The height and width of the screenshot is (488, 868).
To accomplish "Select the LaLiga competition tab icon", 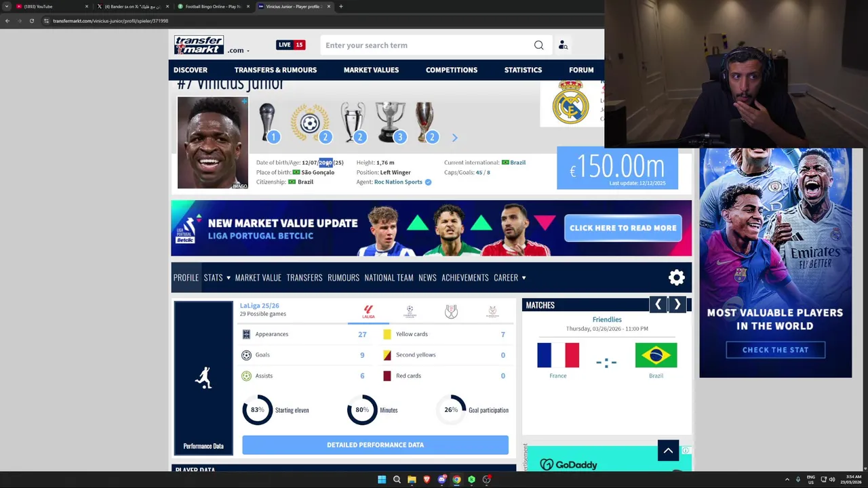I will [368, 312].
